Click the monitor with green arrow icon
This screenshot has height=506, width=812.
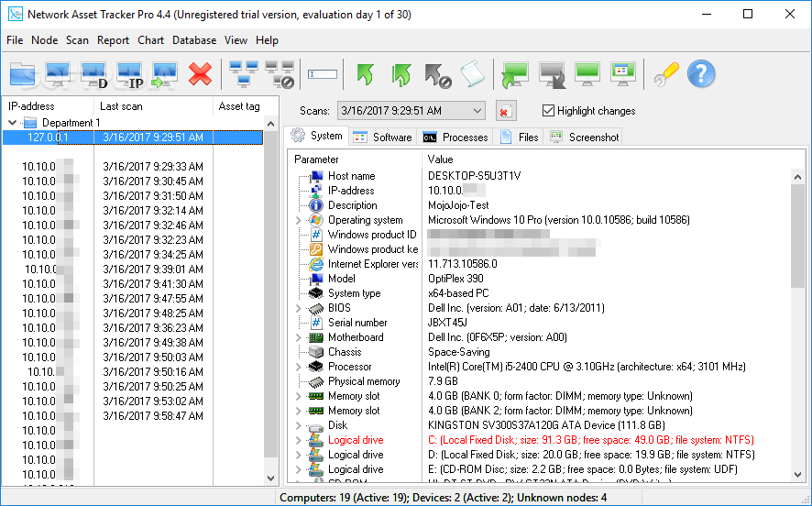[x=165, y=74]
